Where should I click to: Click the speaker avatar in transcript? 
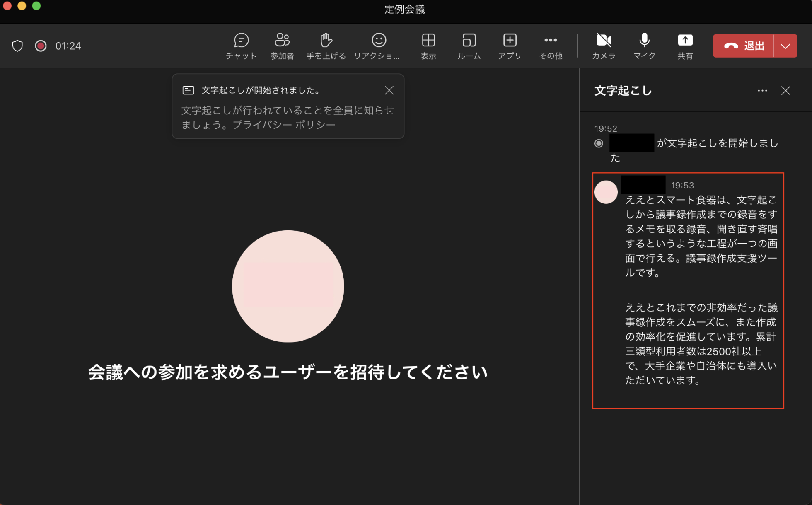[606, 192]
